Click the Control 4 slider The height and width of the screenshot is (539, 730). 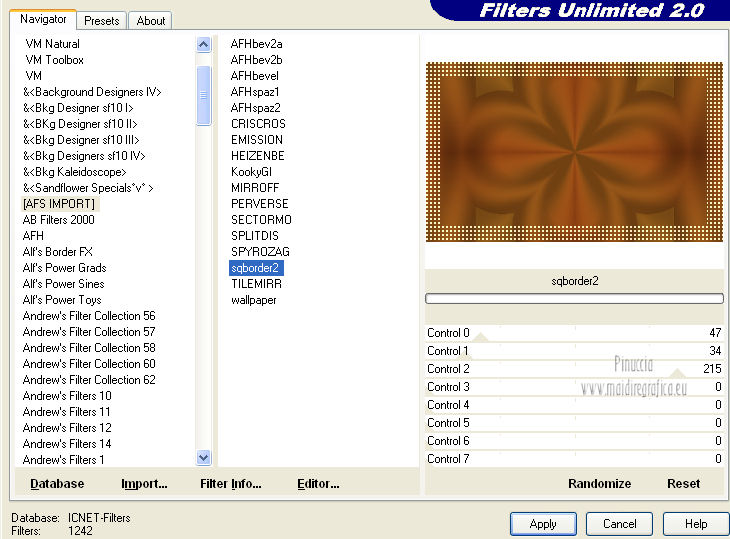575,405
